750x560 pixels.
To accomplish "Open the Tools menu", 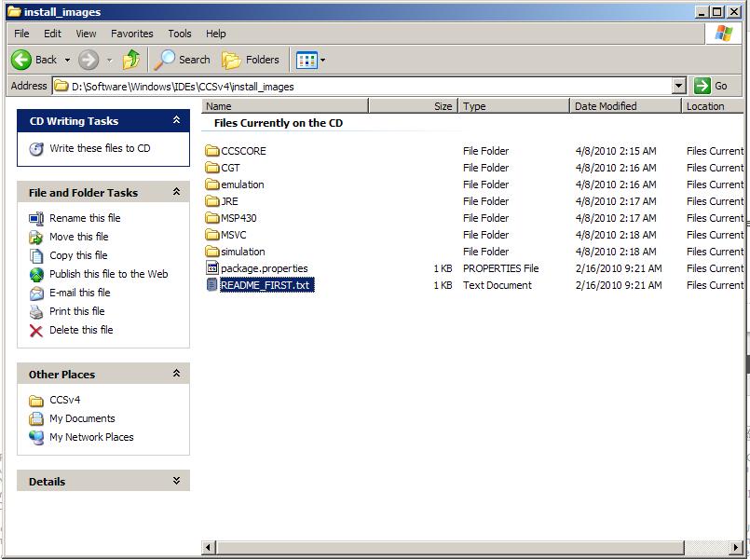I will click(x=180, y=34).
